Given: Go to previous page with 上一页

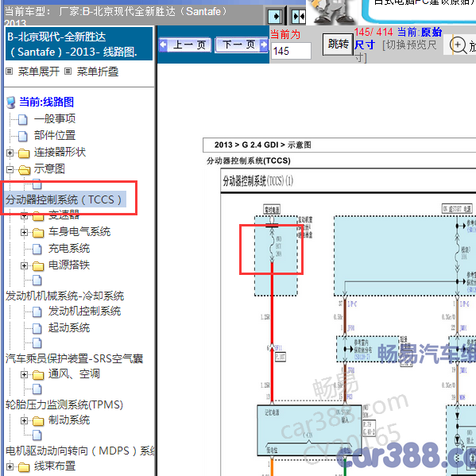Looking at the screenshot, I should pos(185,45).
